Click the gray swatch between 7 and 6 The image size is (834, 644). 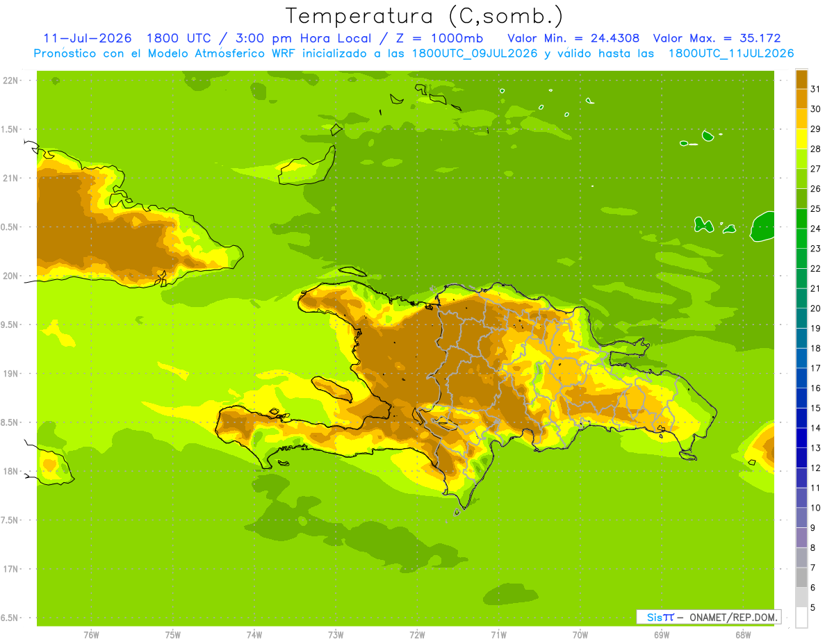pyautogui.click(x=801, y=578)
